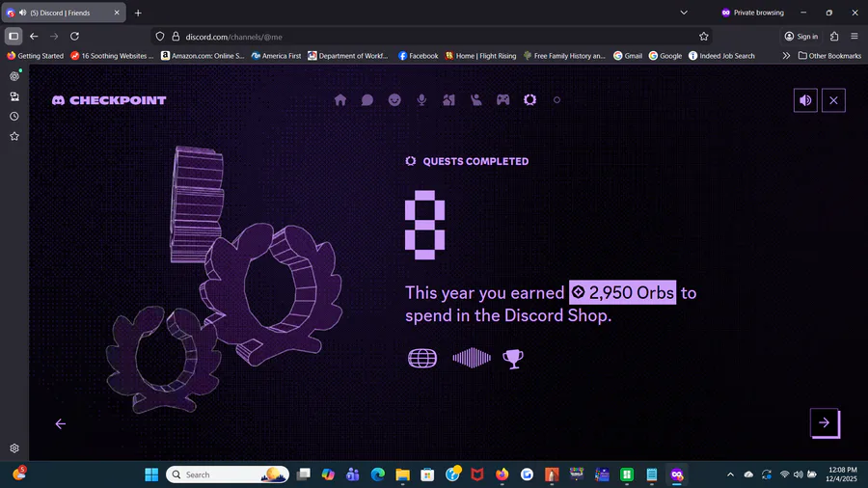Launch Microsoft Edge from the taskbar
Image resolution: width=868 pixels, height=488 pixels.
coord(377,474)
